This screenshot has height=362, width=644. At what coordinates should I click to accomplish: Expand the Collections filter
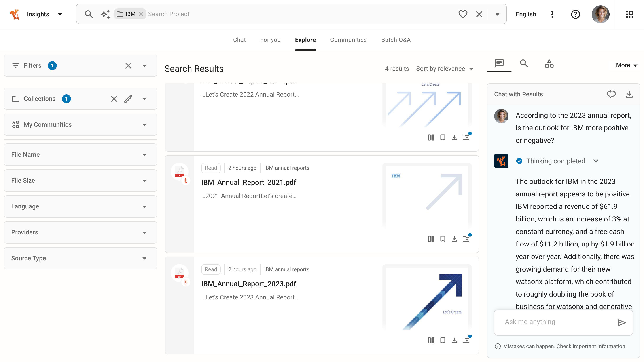(x=144, y=99)
